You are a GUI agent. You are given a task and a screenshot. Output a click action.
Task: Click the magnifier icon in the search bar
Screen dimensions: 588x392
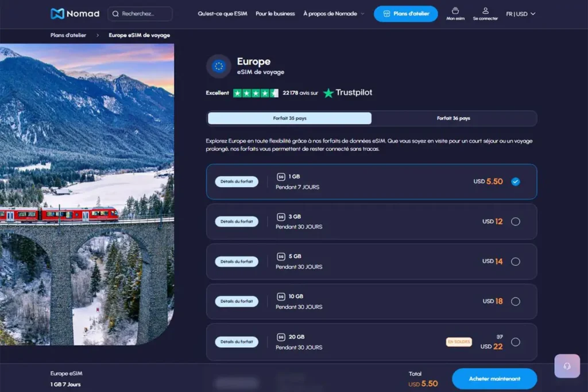tap(115, 13)
